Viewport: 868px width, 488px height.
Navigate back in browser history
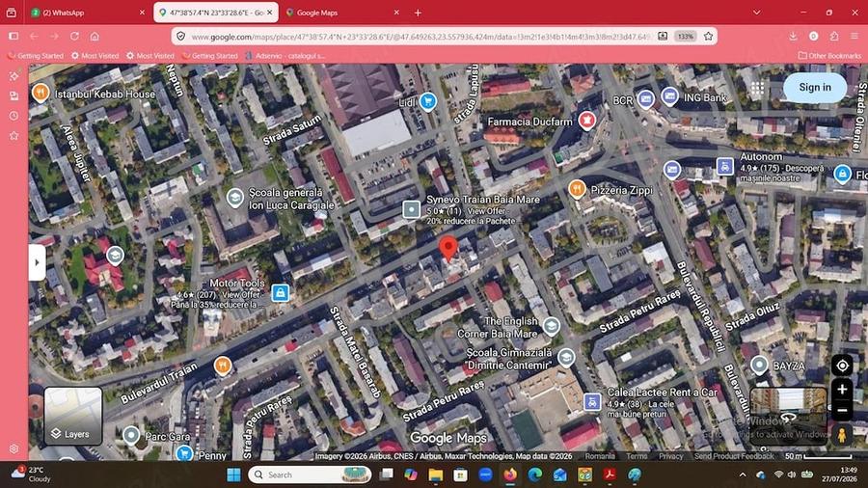[x=34, y=36]
